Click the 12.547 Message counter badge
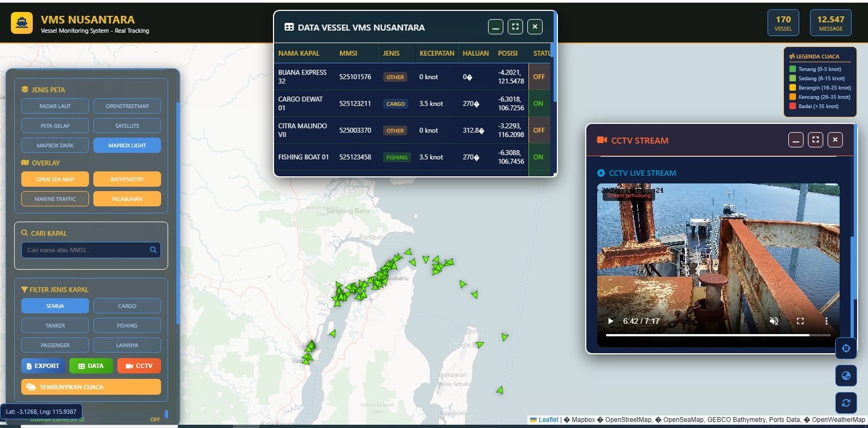868x428 pixels. [x=831, y=23]
